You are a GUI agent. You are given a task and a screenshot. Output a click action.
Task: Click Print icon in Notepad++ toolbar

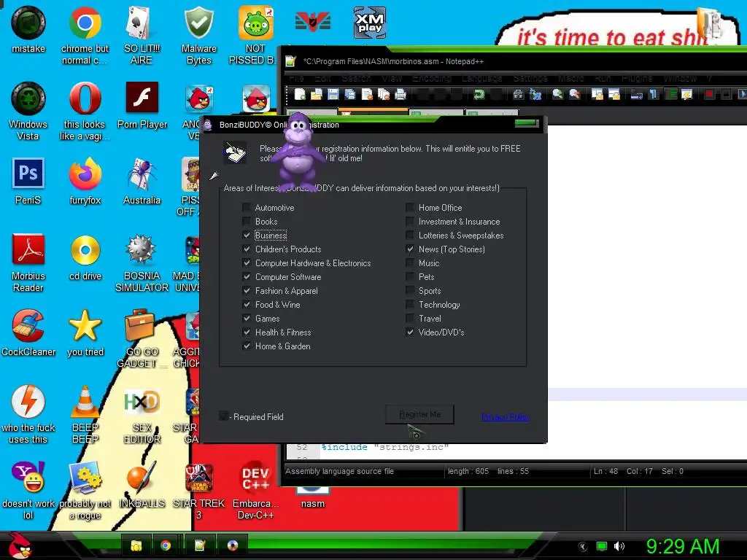click(400, 95)
